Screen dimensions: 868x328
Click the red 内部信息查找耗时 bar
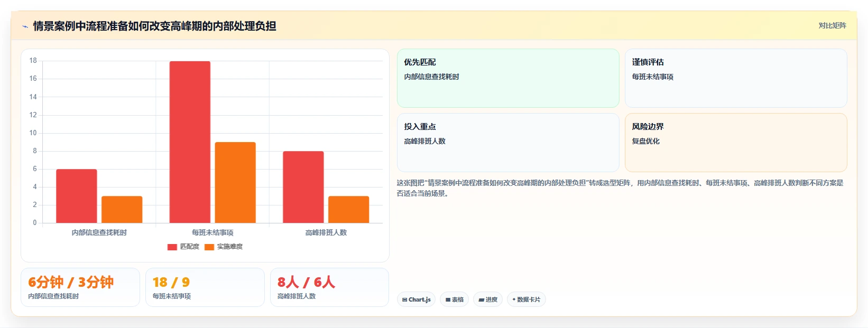click(x=77, y=196)
